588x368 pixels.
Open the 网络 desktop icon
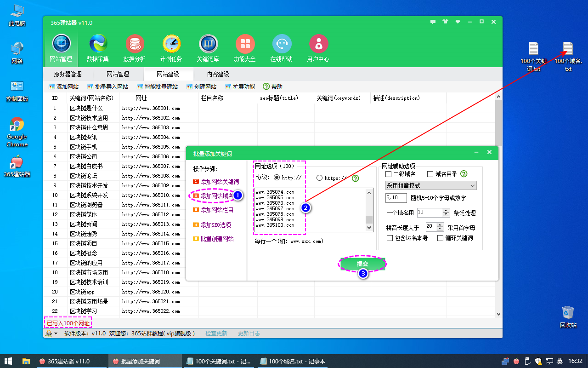(17, 53)
